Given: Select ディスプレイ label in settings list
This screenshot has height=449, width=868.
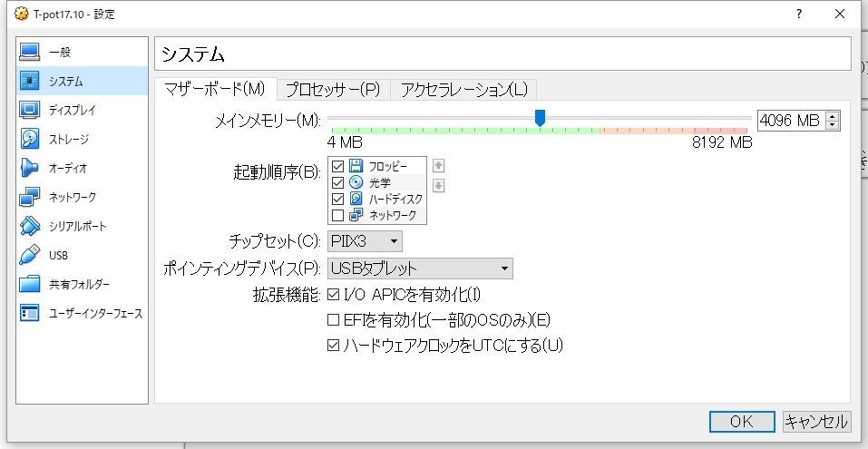Looking at the screenshot, I should tap(72, 110).
